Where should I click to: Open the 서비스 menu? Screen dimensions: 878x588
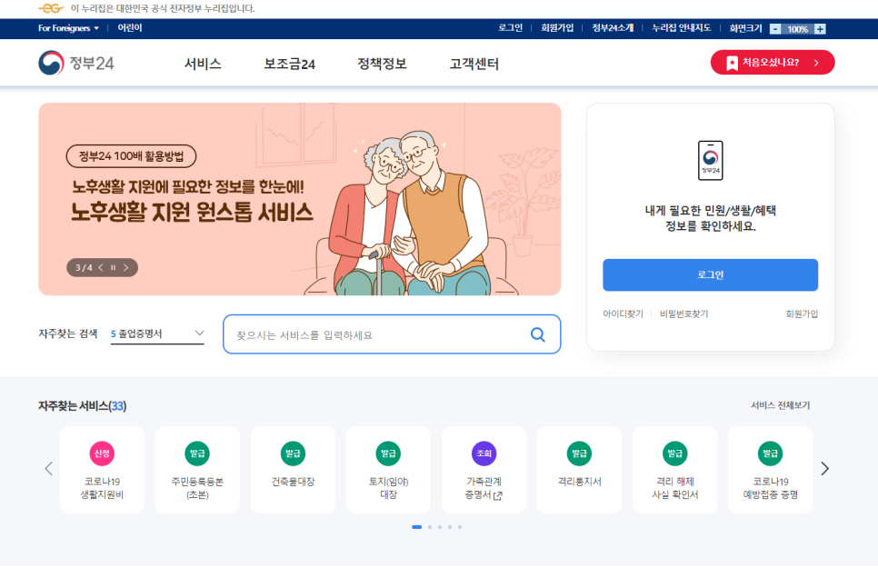point(203,64)
